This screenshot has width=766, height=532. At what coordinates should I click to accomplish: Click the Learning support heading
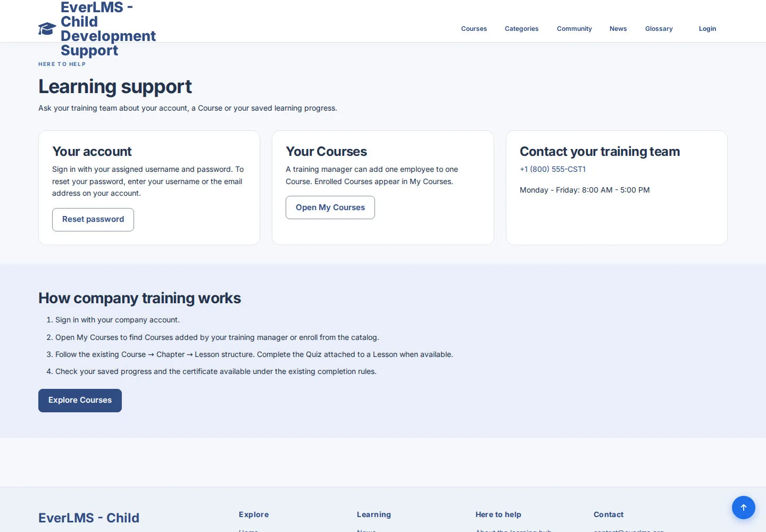tap(115, 87)
